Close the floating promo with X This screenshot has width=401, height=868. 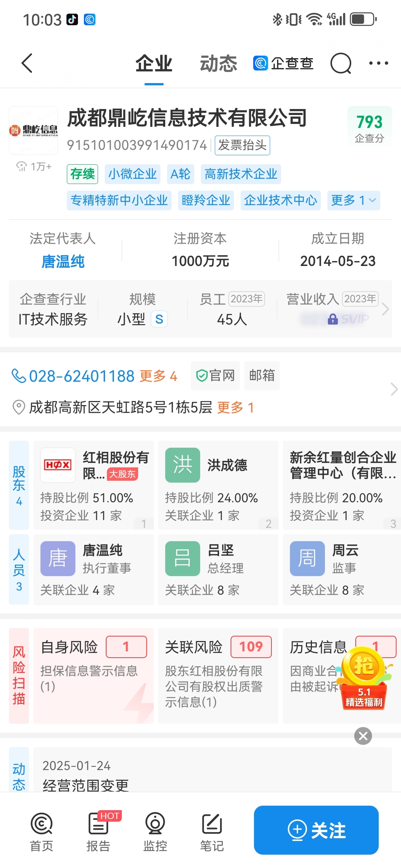click(363, 736)
